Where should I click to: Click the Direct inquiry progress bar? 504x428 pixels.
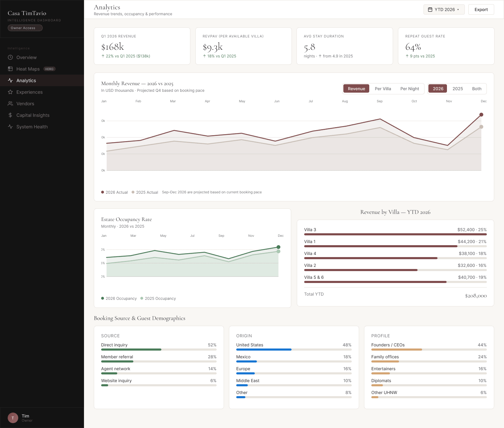pos(159,350)
